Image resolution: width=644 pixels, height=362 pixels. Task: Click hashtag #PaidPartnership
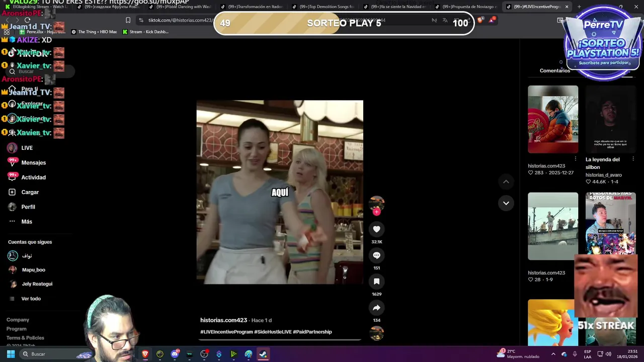[x=312, y=332]
